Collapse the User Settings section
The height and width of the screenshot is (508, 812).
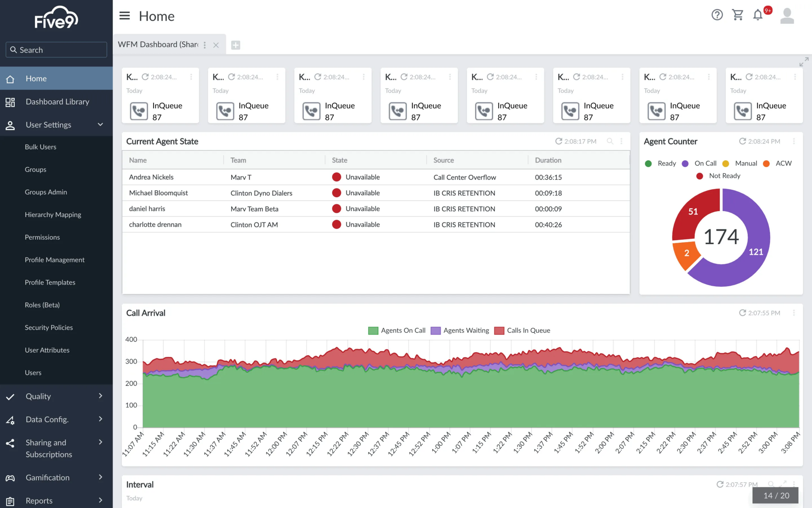pos(100,125)
